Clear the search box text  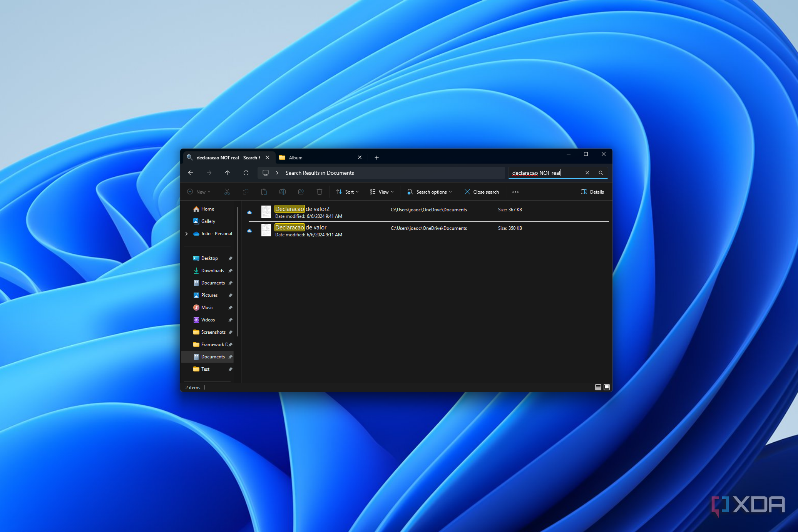point(587,173)
